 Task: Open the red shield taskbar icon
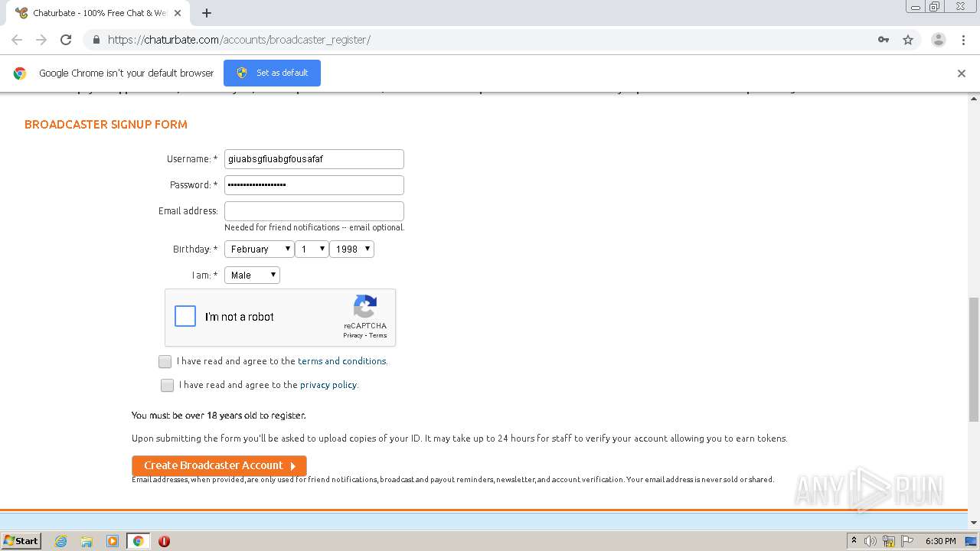[x=164, y=541]
